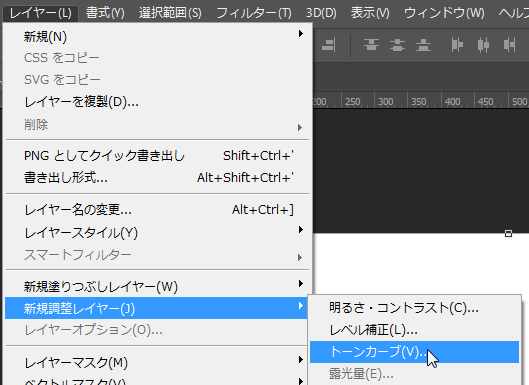Click distribute right edges icon

(x=509, y=45)
